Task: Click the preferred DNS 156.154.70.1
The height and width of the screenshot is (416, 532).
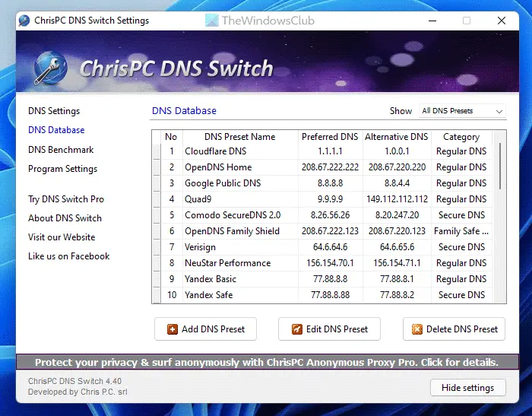Action: pyautogui.click(x=330, y=263)
